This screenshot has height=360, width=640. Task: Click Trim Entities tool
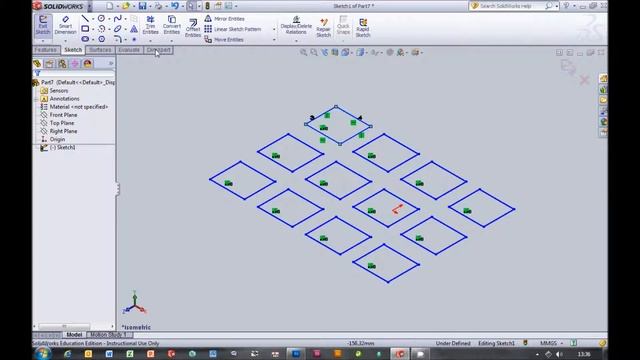pyautogui.click(x=150, y=25)
